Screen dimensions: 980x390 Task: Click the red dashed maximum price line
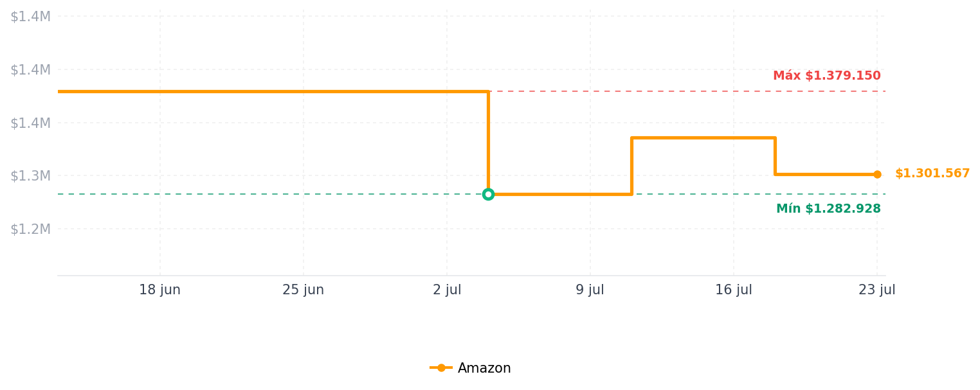tap(687, 91)
